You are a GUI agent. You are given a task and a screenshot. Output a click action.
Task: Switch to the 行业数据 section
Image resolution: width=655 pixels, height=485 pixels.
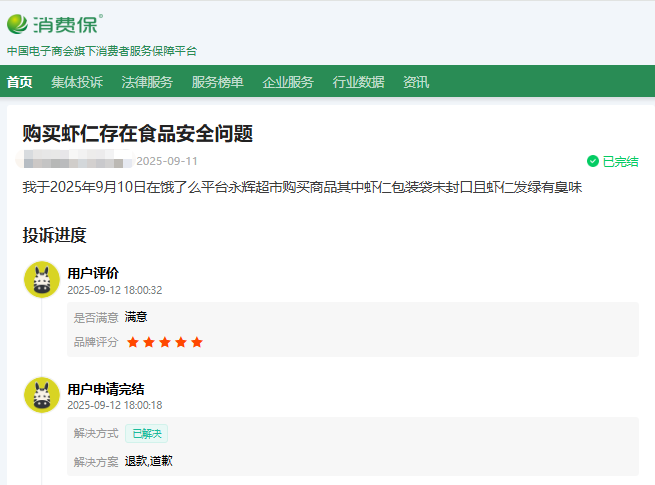[x=358, y=82]
